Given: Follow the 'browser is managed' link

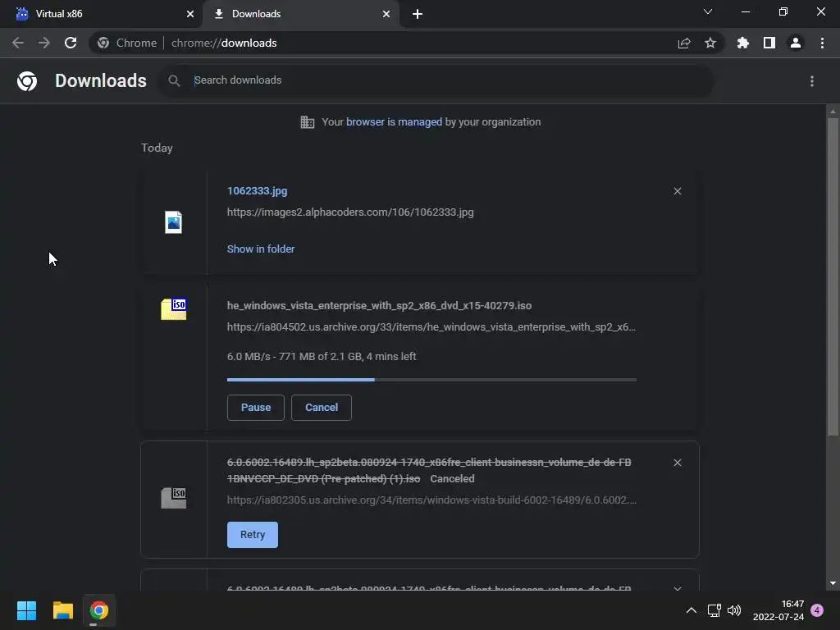Looking at the screenshot, I should point(394,122).
